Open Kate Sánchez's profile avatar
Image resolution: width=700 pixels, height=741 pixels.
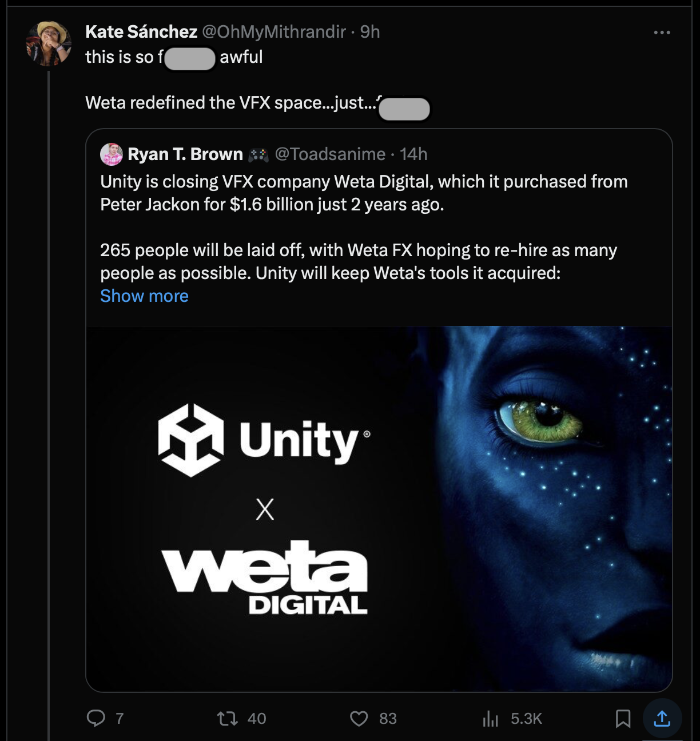tap(49, 43)
